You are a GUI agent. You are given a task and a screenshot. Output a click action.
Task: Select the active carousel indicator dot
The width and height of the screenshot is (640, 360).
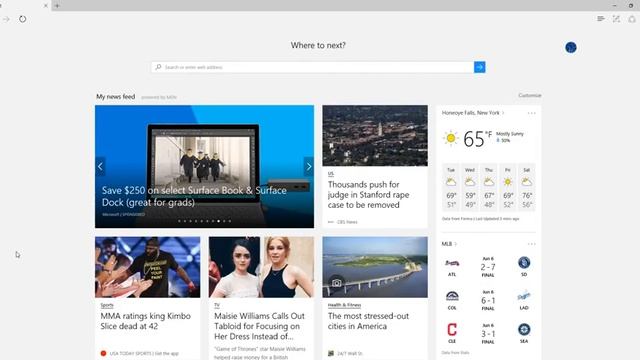218,221
